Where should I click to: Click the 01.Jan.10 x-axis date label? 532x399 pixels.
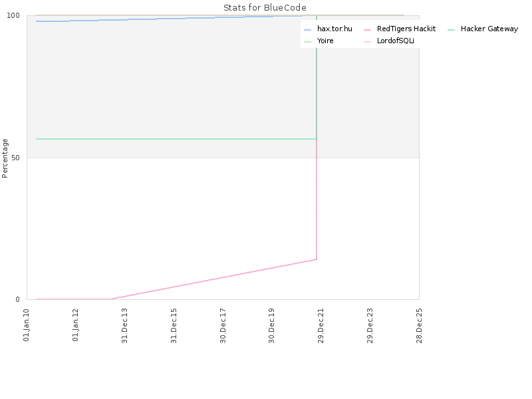tap(27, 325)
